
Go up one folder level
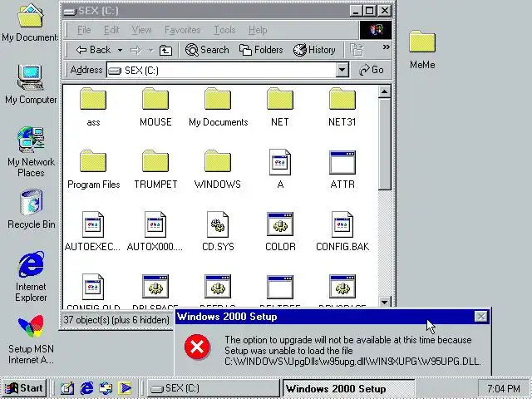pyautogui.click(x=165, y=50)
